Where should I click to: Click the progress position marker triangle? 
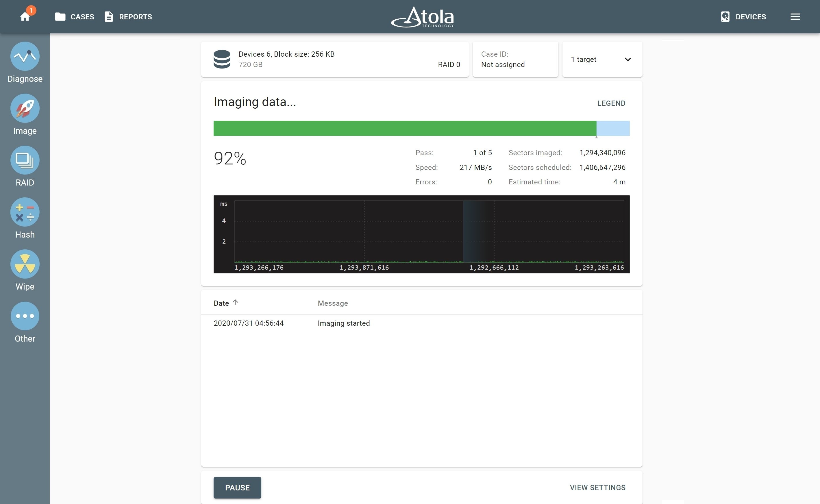pos(596,137)
